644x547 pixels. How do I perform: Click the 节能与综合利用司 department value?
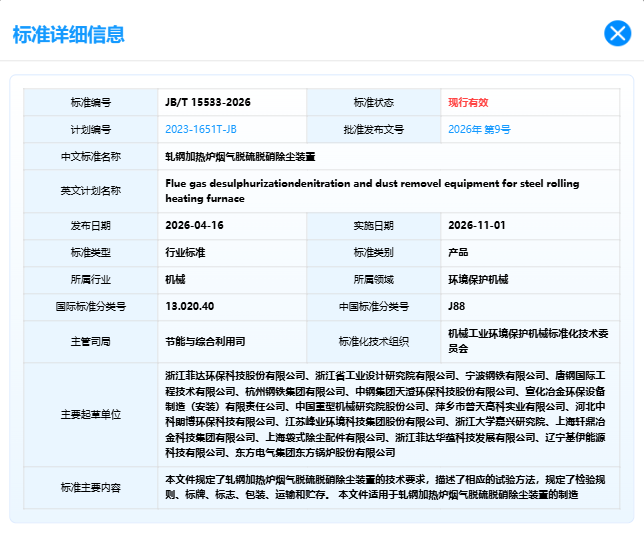click(205, 342)
